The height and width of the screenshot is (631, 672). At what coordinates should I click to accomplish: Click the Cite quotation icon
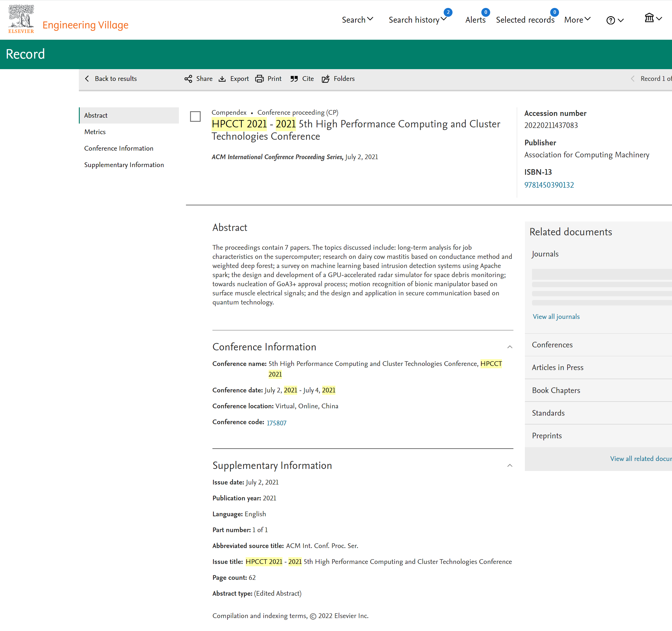pos(294,79)
